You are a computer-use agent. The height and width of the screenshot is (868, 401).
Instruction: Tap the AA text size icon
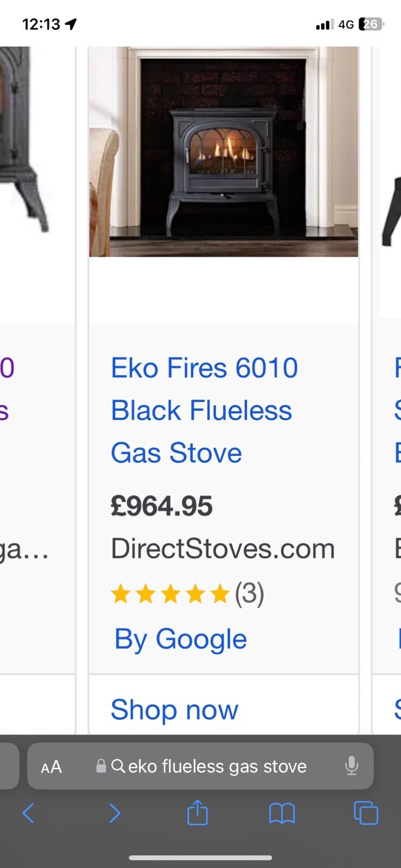coord(52,766)
